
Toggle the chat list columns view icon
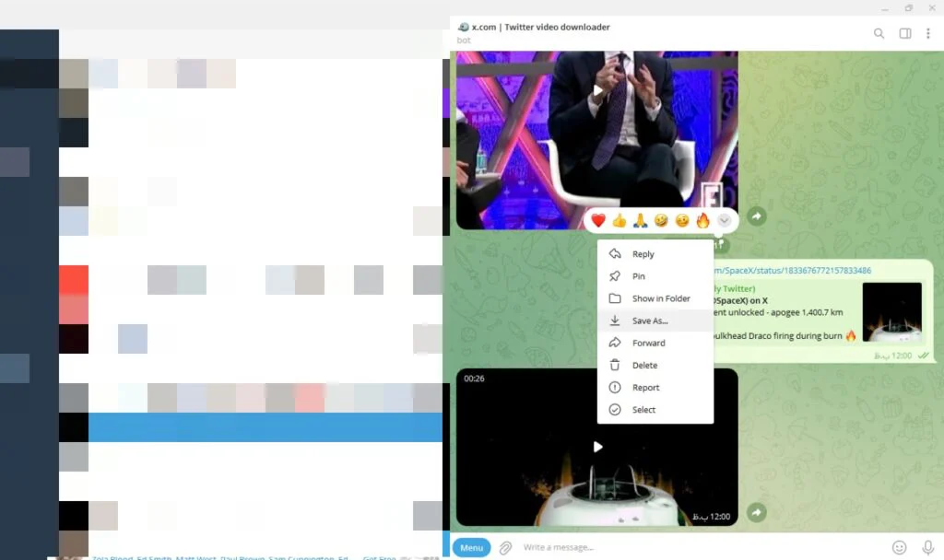click(904, 31)
